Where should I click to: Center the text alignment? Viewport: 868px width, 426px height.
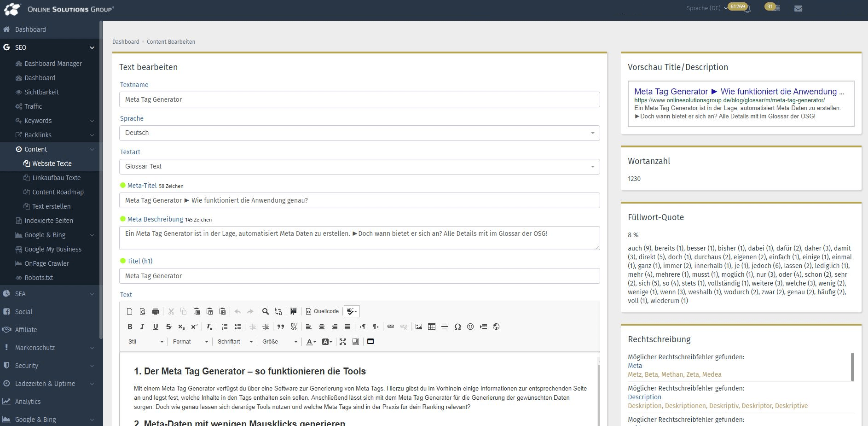pos(322,327)
